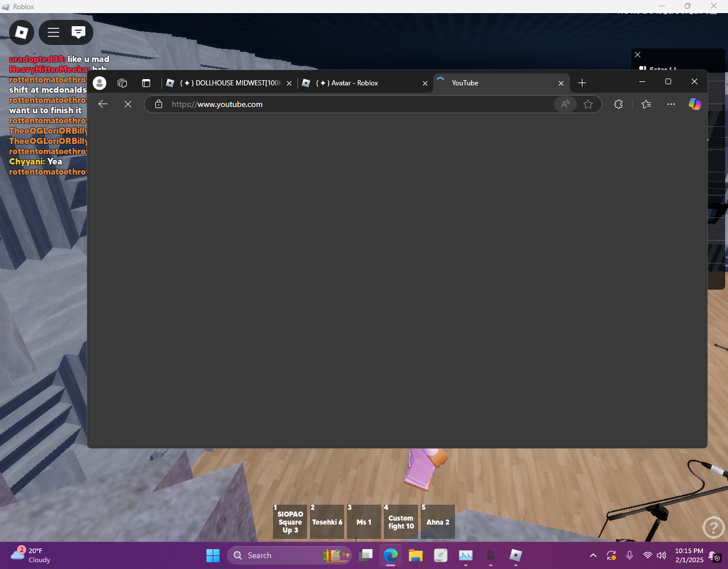728x569 pixels.
Task: Open the Windows Start menu
Action: pyautogui.click(x=213, y=555)
